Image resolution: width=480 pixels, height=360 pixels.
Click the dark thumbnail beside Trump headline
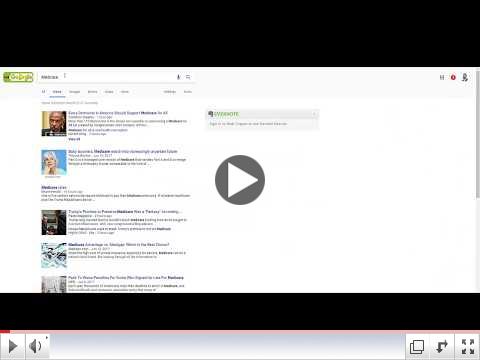click(x=54, y=222)
